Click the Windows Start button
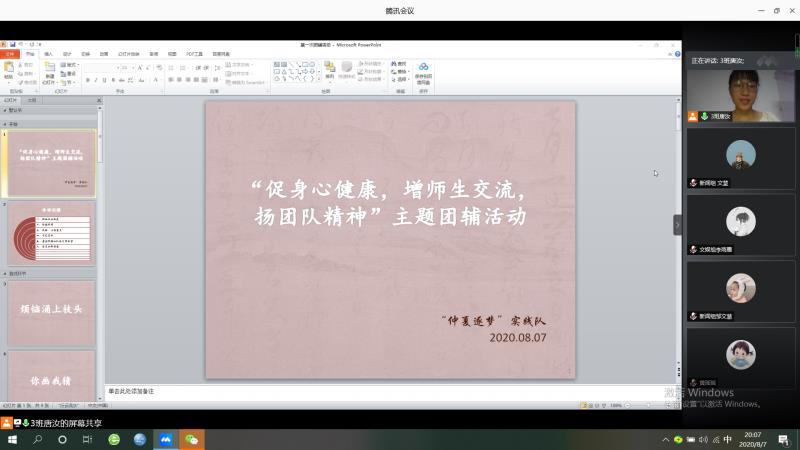This screenshot has width=800, height=450. pyautogui.click(x=13, y=439)
